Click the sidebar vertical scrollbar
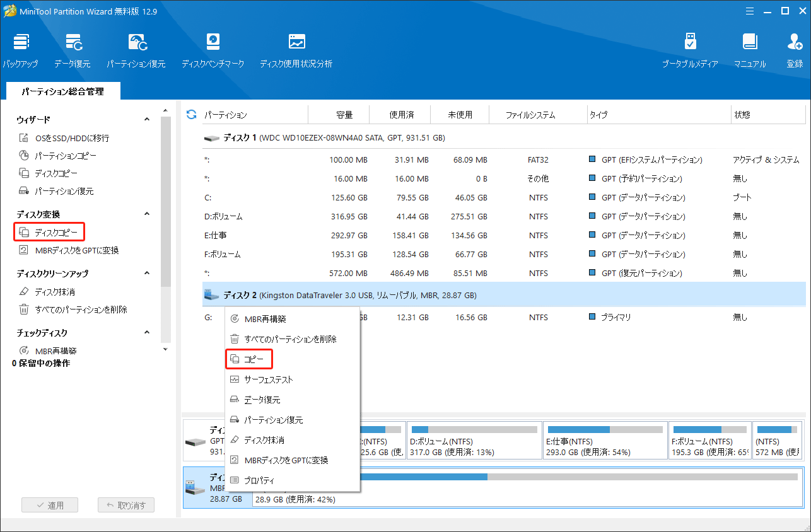 pos(165,202)
